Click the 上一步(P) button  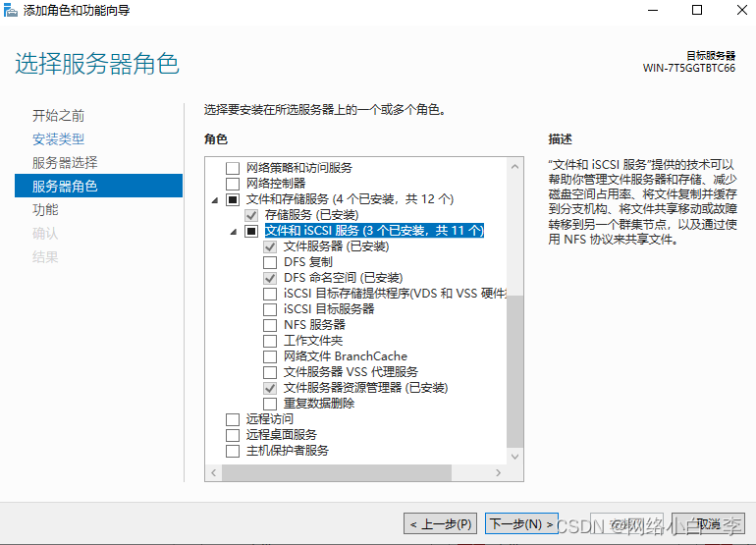point(440,523)
